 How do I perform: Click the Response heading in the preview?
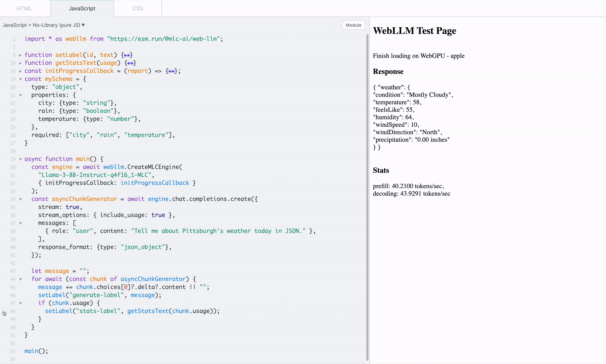point(388,71)
